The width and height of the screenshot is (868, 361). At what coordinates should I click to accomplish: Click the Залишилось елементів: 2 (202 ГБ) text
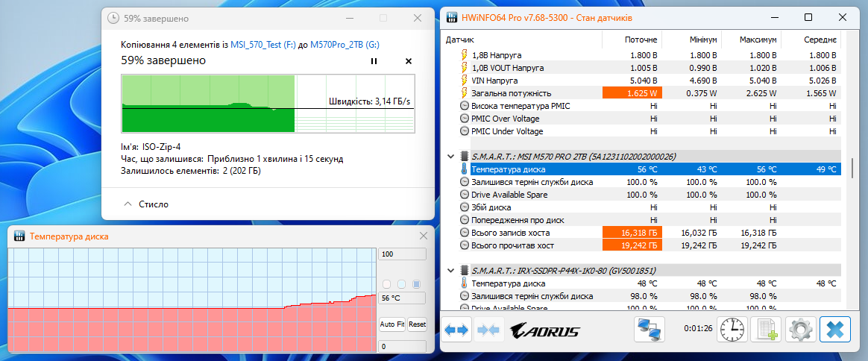(190, 171)
